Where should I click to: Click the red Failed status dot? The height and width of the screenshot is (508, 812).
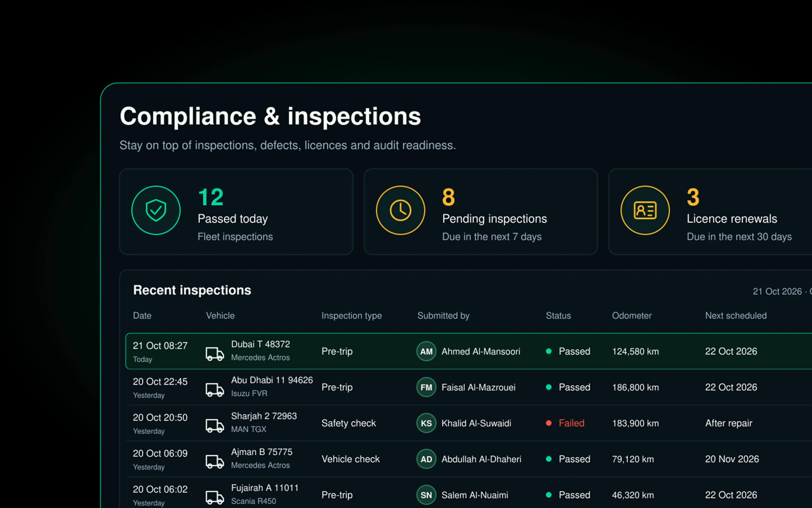tap(549, 423)
